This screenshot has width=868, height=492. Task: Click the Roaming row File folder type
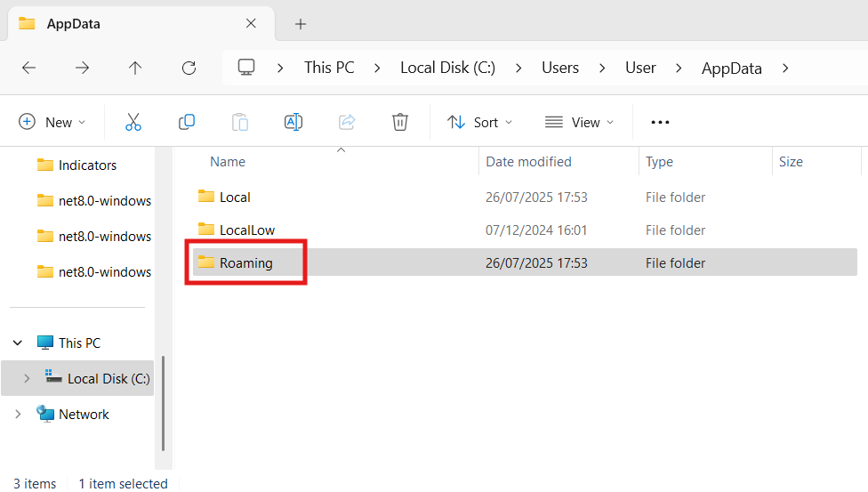click(675, 263)
